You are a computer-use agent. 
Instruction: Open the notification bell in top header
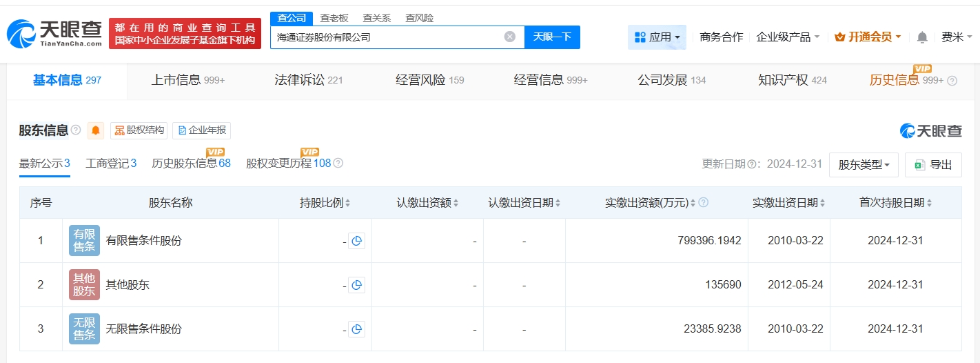pyautogui.click(x=922, y=37)
